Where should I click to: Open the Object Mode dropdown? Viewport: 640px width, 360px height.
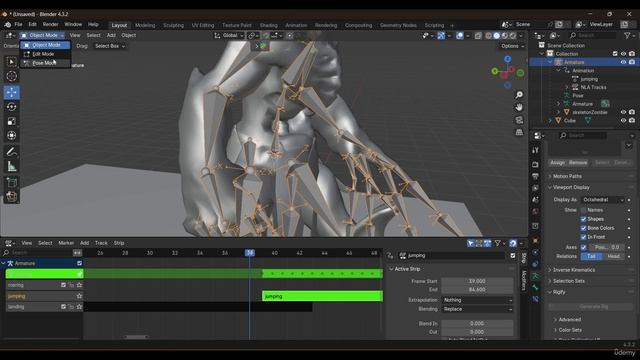tap(42, 36)
